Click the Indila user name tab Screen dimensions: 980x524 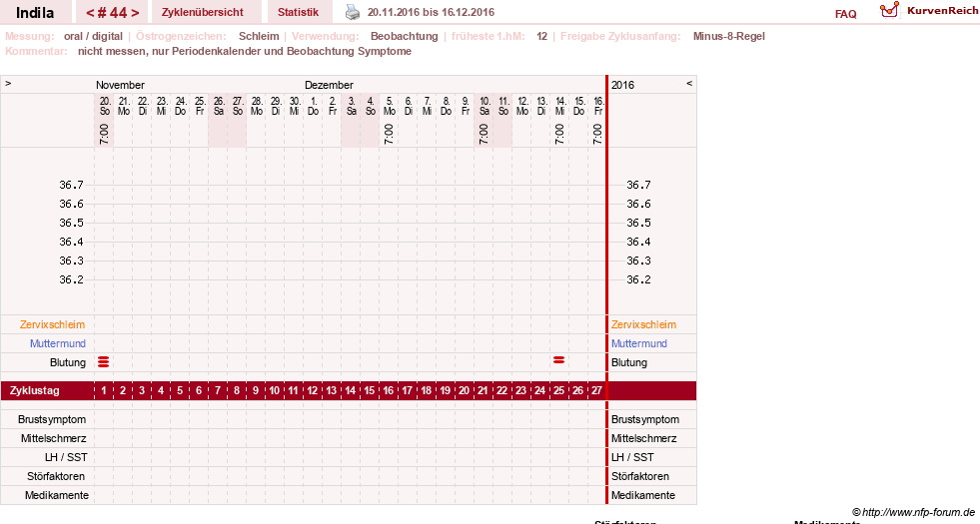pyautogui.click(x=35, y=13)
